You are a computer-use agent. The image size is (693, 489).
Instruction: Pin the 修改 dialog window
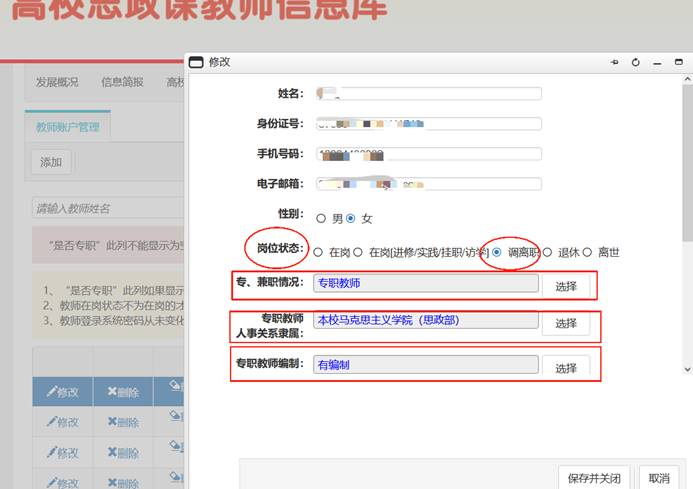point(614,62)
